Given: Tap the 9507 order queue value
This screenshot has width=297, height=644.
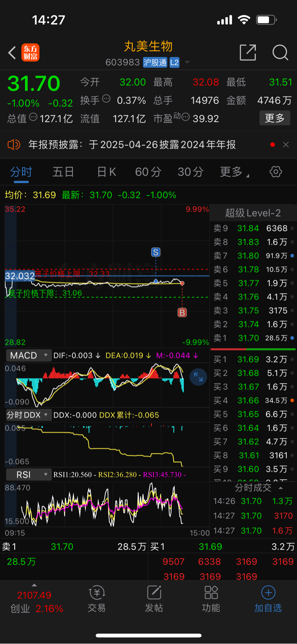Looking at the screenshot, I should [x=174, y=562].
